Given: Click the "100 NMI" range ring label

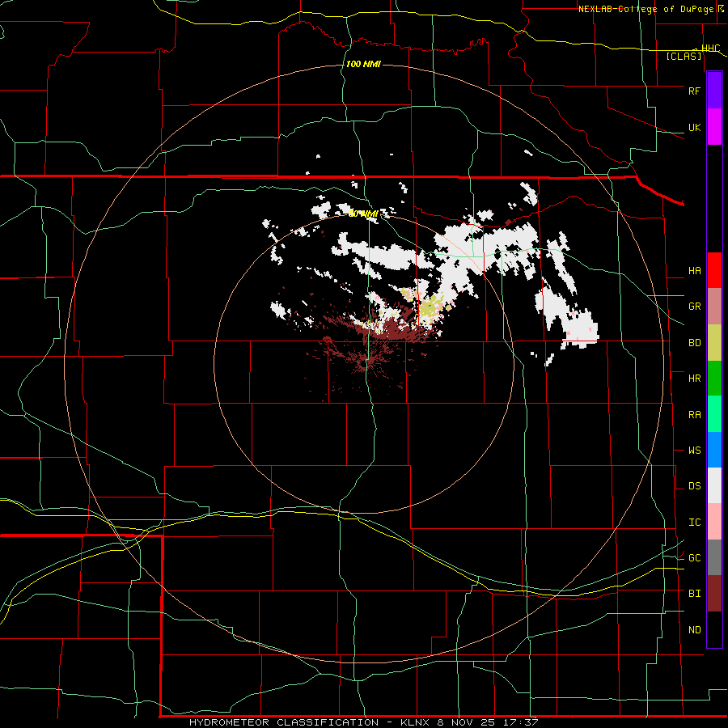Looking at the screenshot, I should pos(363,64).
